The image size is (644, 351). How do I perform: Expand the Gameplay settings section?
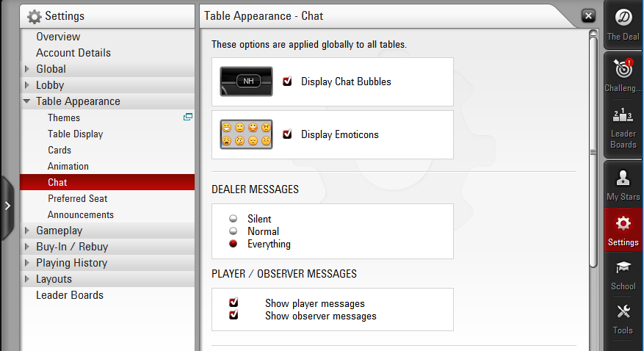(27, 231)
